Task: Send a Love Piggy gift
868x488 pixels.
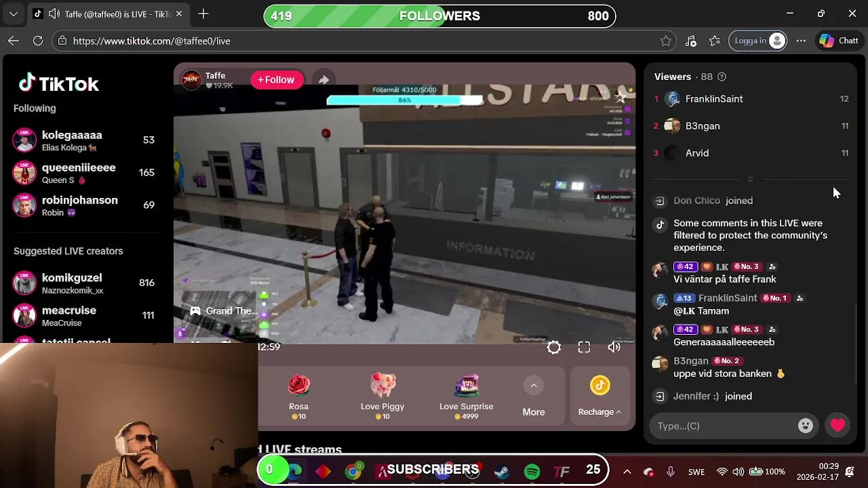Action: click(382, 396)
